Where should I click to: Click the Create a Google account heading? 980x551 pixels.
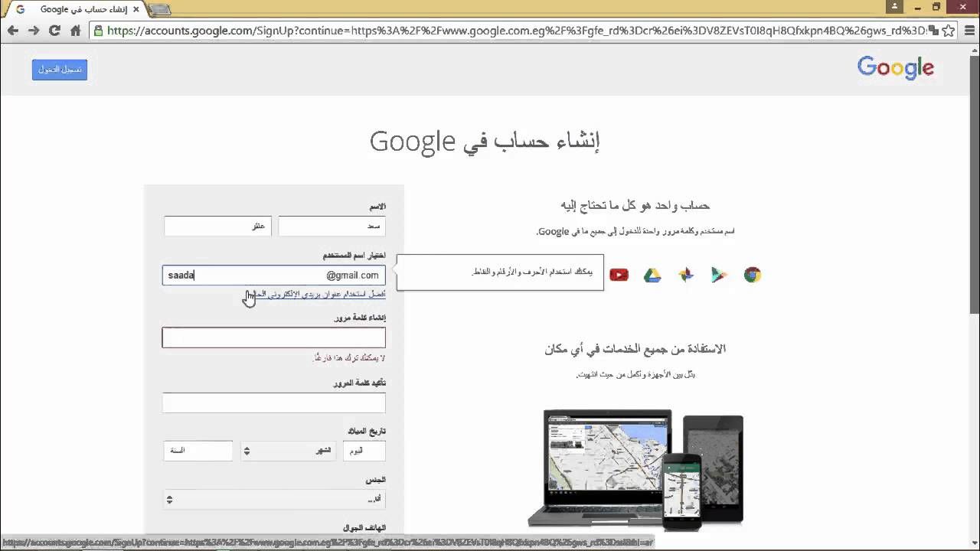click(x=485, y=141)
